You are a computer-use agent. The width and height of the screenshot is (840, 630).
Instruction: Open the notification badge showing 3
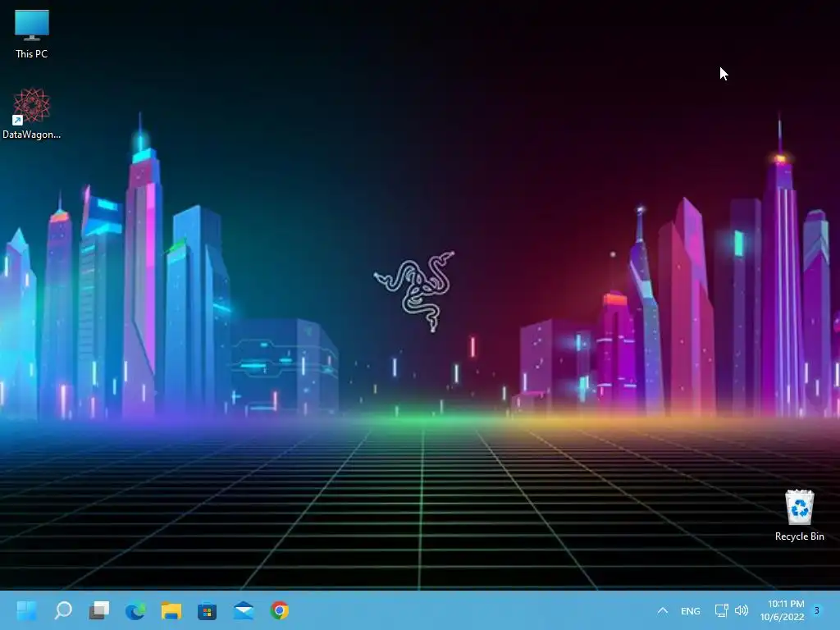[817, 610]
